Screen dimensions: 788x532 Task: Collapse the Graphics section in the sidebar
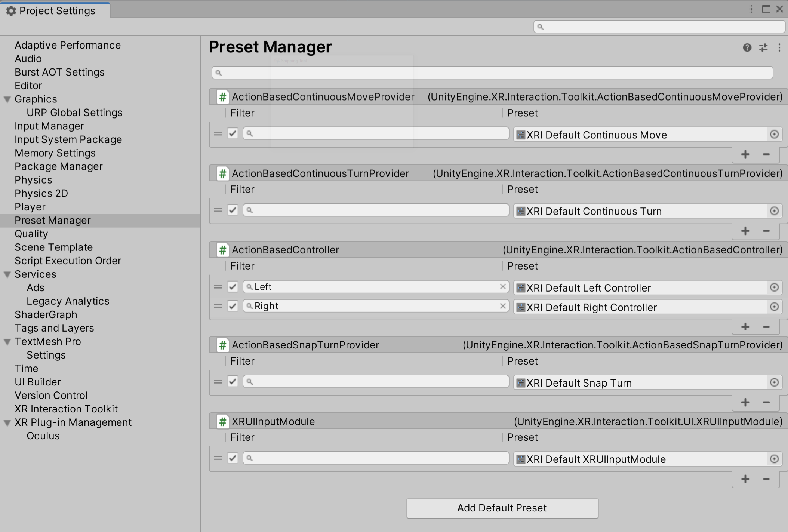pyautogui.click(x=7, y=99)
